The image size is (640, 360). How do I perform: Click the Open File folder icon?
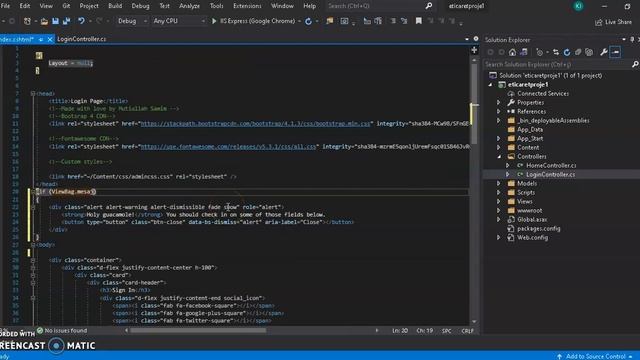pos(44,21)
